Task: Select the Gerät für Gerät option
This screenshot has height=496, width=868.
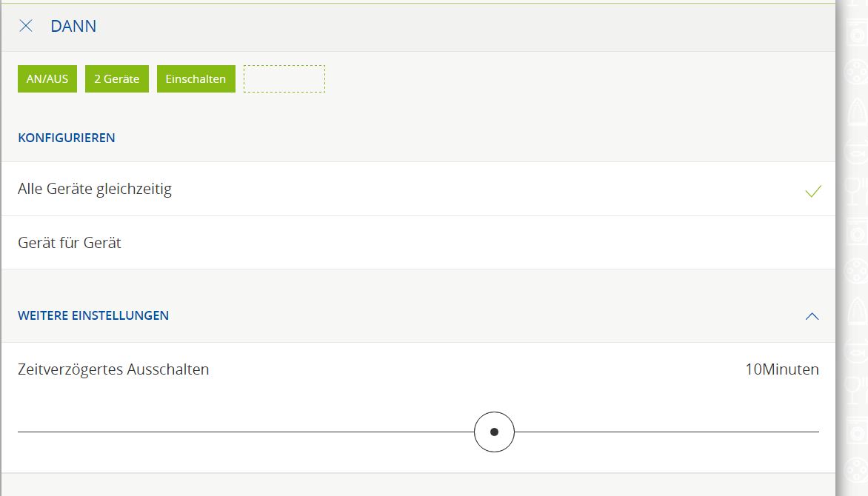Action: (70, 243)
